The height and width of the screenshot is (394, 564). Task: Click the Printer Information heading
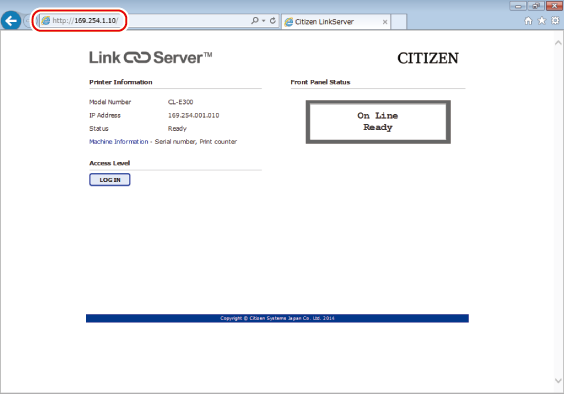pos(121,82)
